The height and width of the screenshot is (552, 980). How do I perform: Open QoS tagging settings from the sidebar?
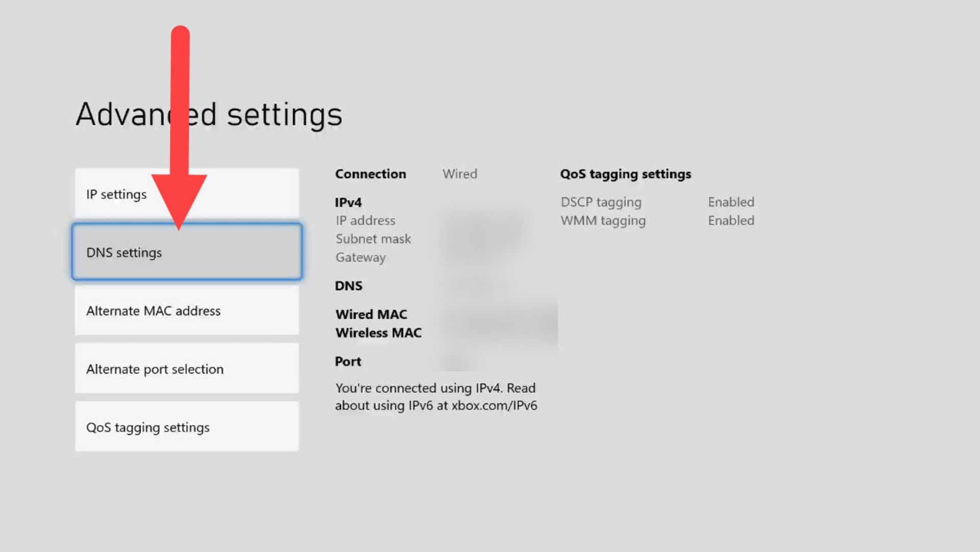click(187, 427)
